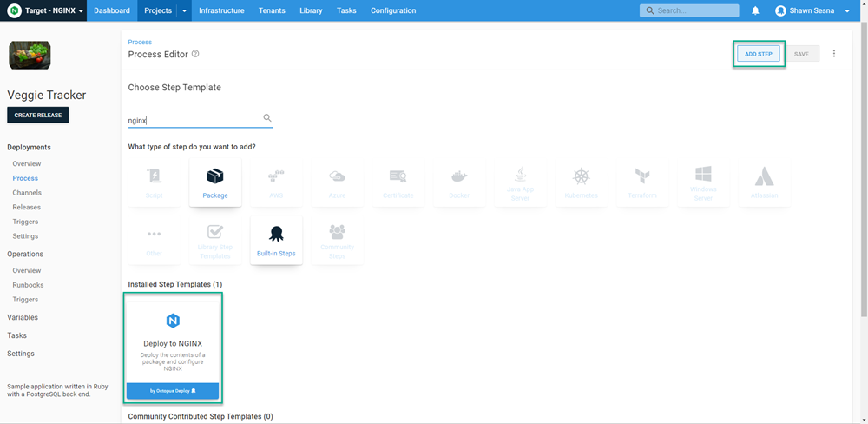The height and width of the screenshot is (424, 868).
Task: Select the Script step type tile
Action: point(154,182)
